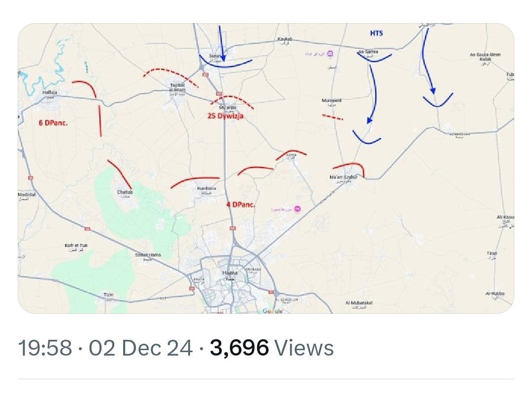Click the Google logo on the map
Viewport: 532px width, 393px height.
(272, 311)
